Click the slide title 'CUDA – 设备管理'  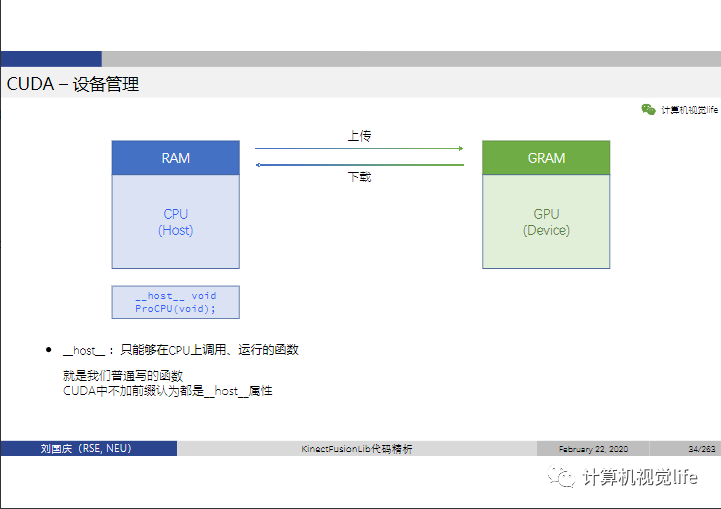pyautogui.click(x=73, y=84)
